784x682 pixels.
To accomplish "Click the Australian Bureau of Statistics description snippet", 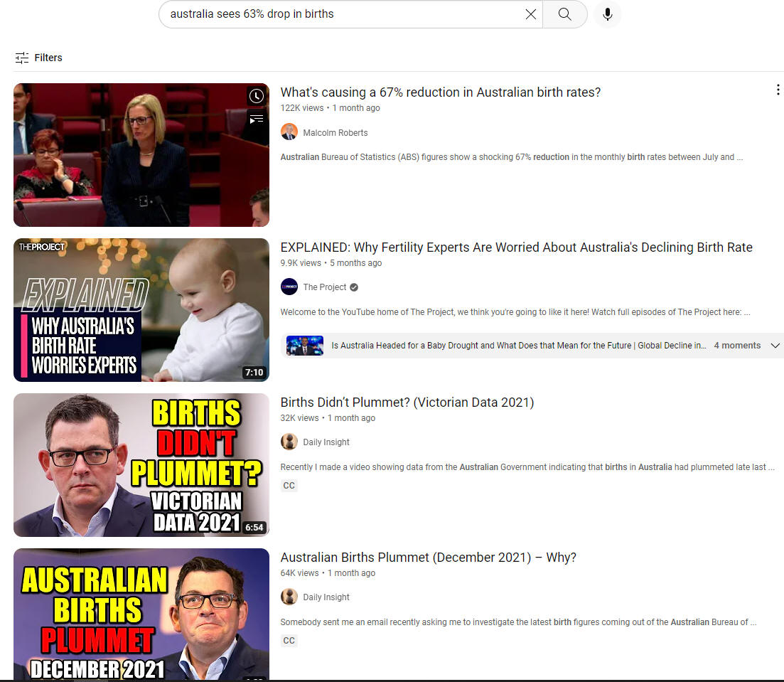I will [512, 157].
